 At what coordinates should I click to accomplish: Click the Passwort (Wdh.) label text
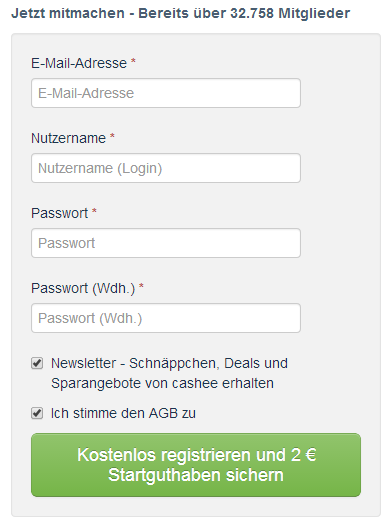(83, 288)
